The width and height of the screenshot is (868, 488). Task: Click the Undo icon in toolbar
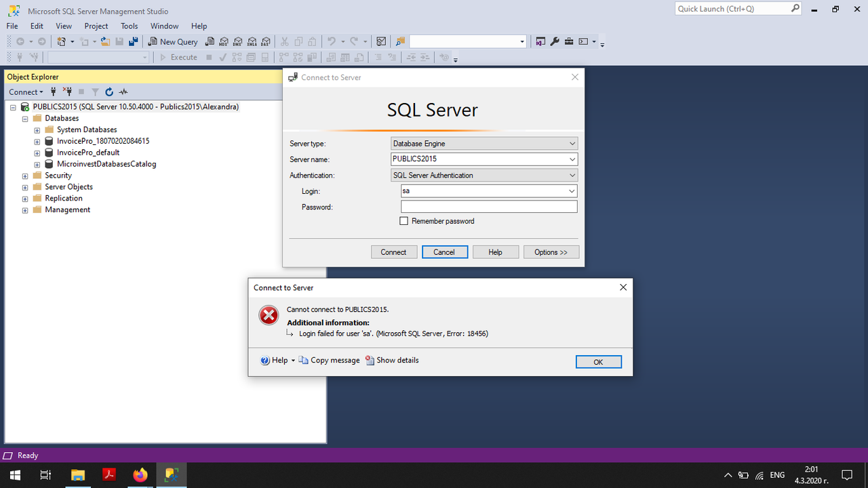331,41
